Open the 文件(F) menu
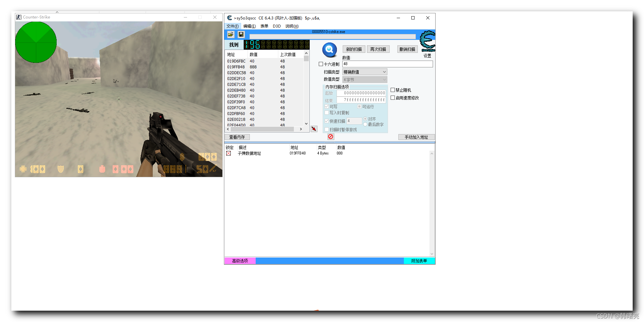The height and width of the screenshot is (322, 644). point(232,26)
